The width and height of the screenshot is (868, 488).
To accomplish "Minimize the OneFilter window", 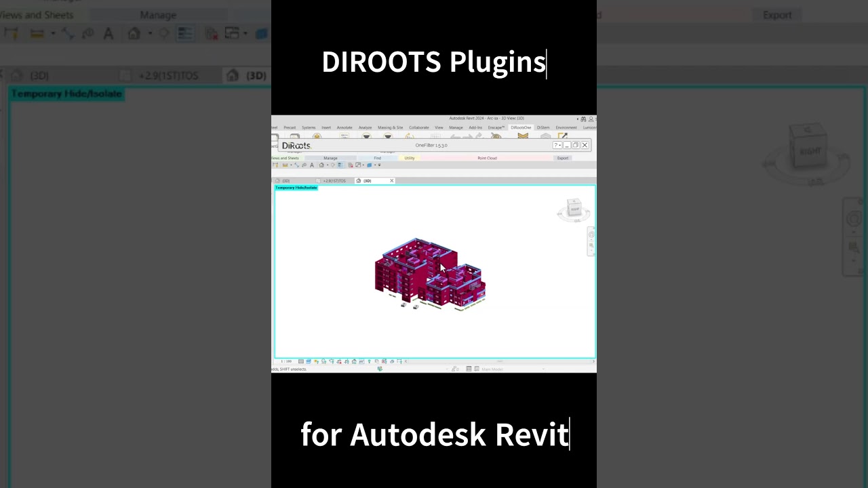I will click(567, 145).
